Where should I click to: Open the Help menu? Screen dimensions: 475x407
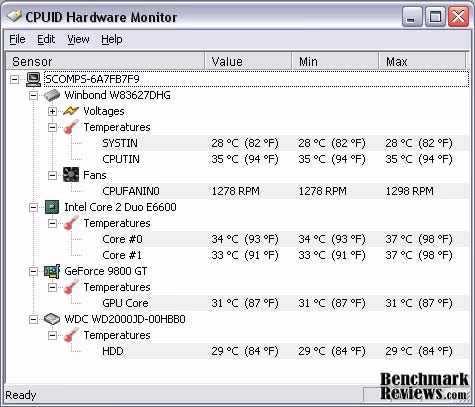pos(112,39)
